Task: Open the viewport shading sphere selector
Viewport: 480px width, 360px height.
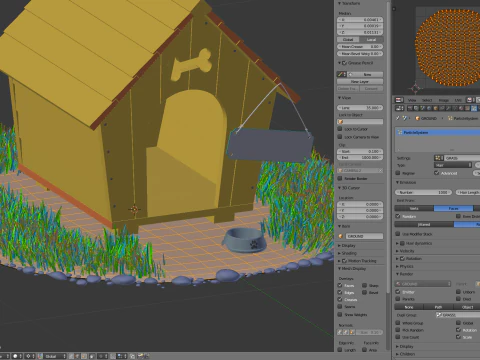Action: pos(17,356)
